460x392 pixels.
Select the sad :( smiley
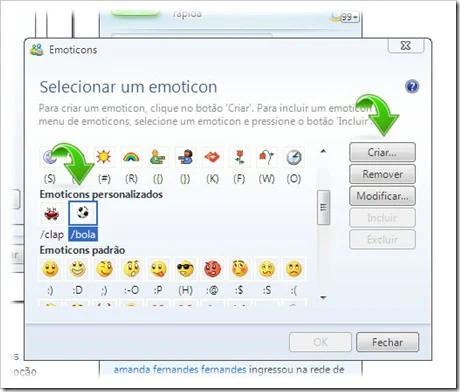coord(294,269)
